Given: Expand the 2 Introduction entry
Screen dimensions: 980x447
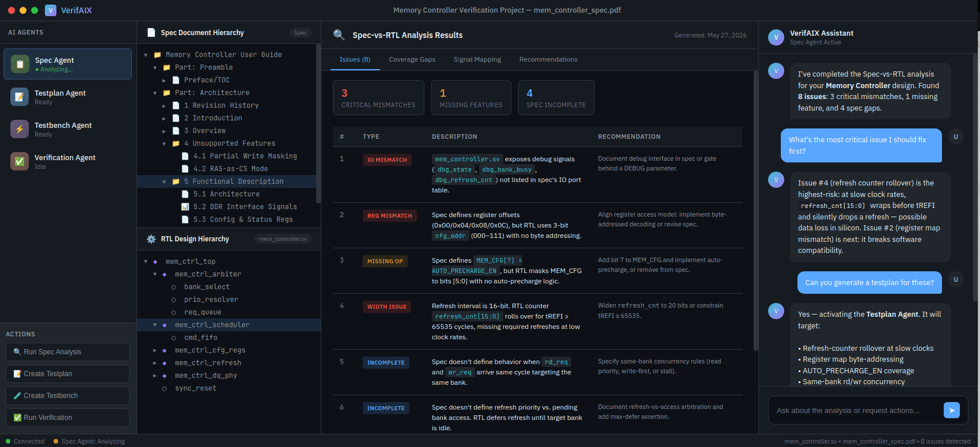Looking at the screenshot, I should (165, 118).
